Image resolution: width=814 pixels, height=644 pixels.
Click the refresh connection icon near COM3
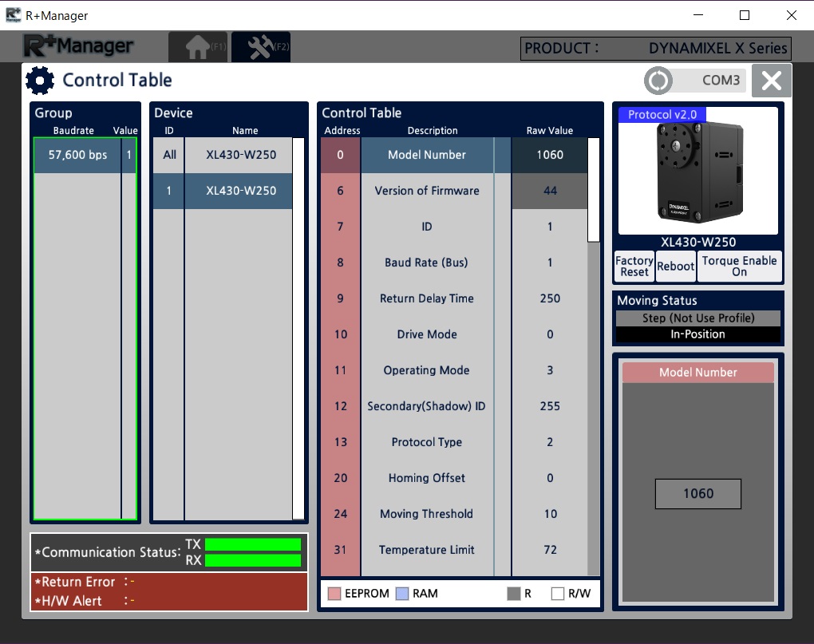pos(658,81)
